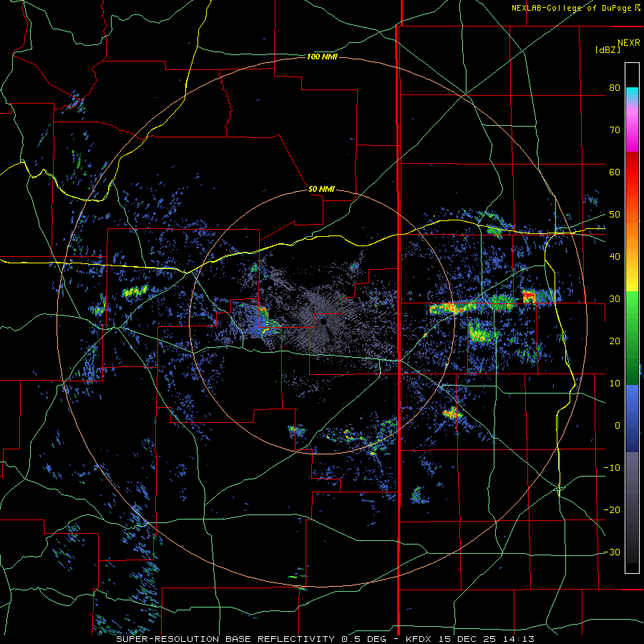Click the 20 value on the dBZ scale
This screenshot has height=644, width=644.
pyautogui.click(x=615, y=341)
